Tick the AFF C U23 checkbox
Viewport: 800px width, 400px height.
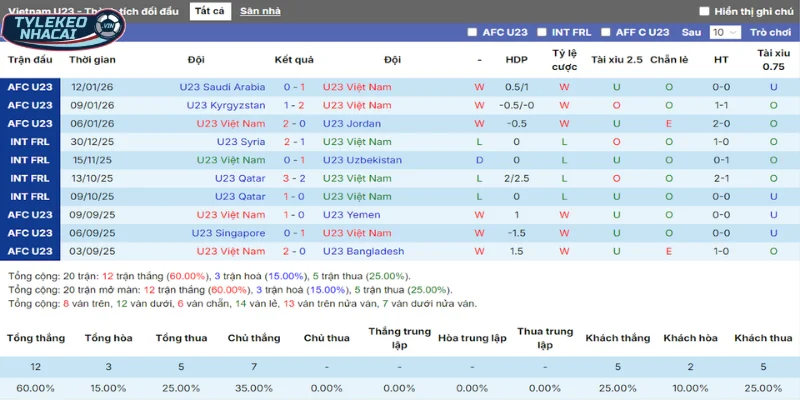point(605,32)
